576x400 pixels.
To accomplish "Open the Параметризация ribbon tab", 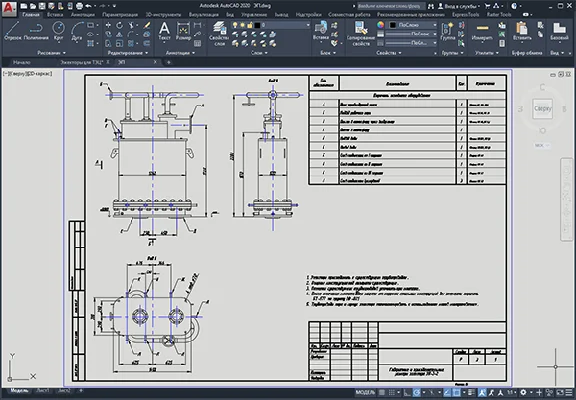I will tap(120, 15).
